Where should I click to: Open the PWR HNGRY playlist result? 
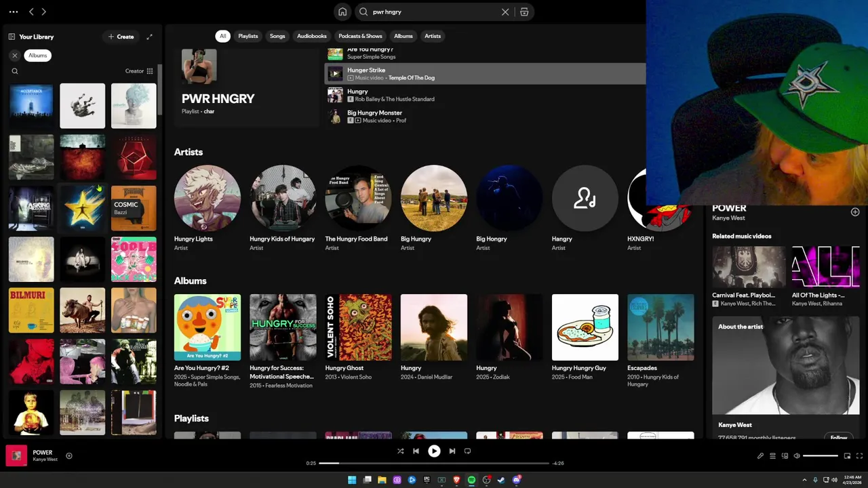(246, 87)
